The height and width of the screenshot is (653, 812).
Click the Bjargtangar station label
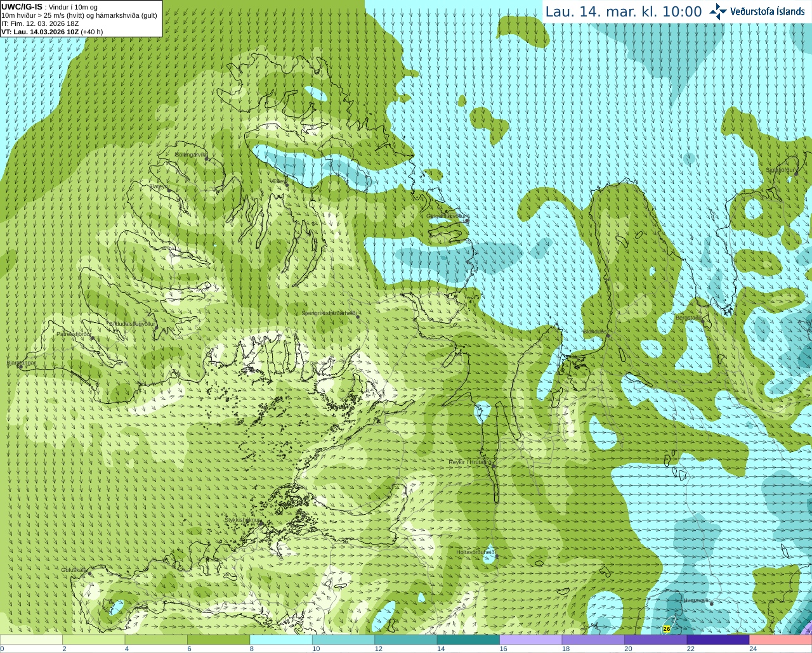pyautogui.click(x=21, y=363)
